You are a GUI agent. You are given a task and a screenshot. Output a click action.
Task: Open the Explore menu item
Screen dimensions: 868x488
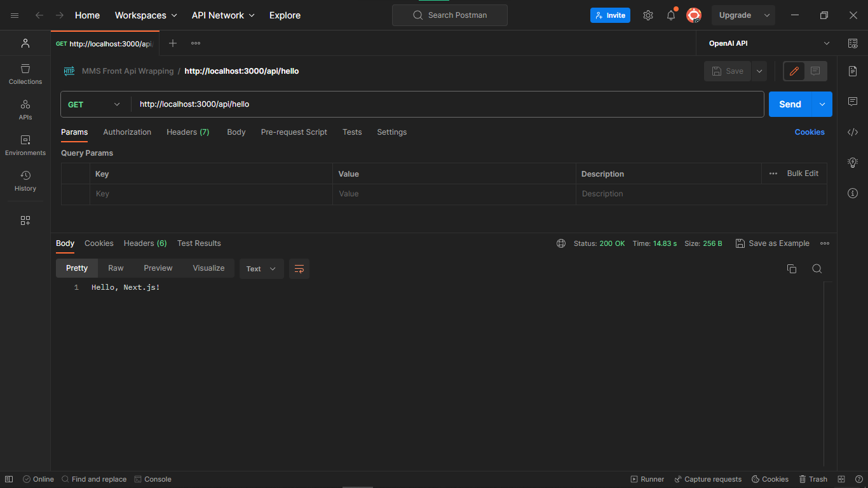click(285, 15)
